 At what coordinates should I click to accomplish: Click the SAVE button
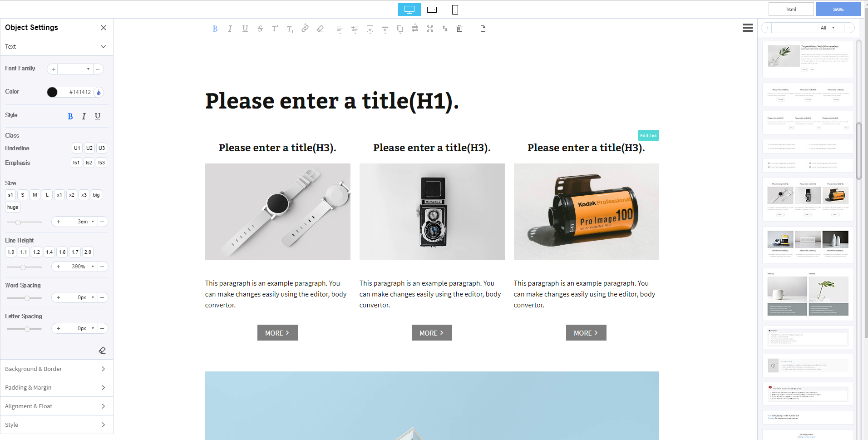pos(838,9)
